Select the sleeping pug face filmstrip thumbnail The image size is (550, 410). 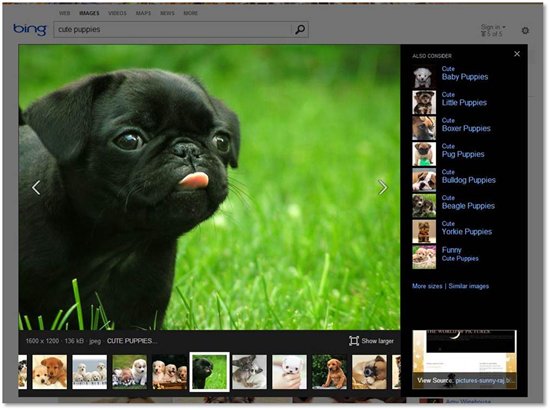pos(369,372)
